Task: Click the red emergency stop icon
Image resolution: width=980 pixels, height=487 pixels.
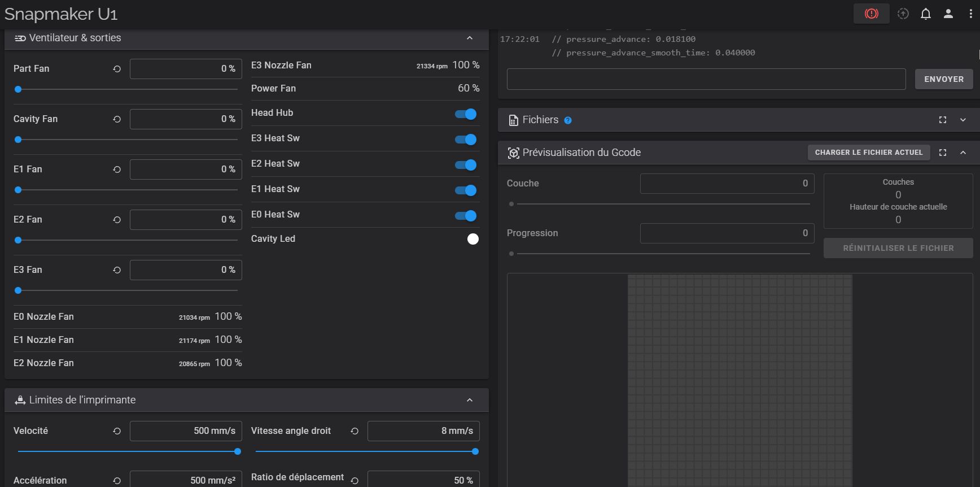Action: [x=871, y=14]
